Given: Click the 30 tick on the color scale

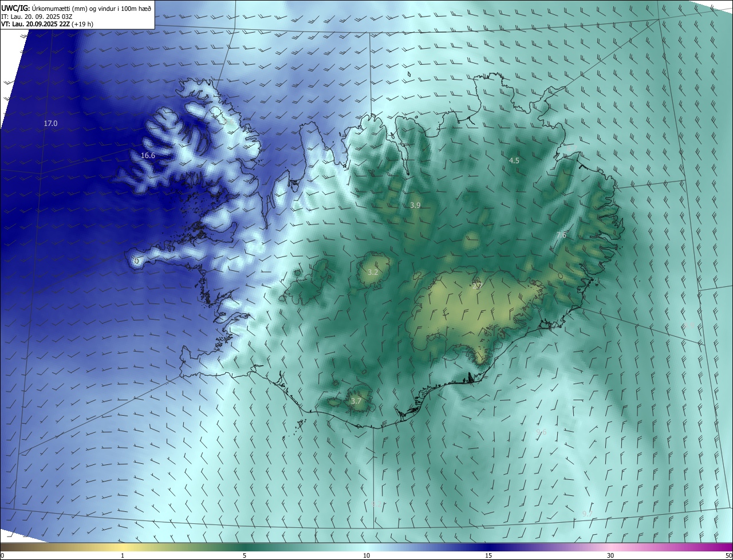Looking at the screenshot, I should click(x=610, y=555).
